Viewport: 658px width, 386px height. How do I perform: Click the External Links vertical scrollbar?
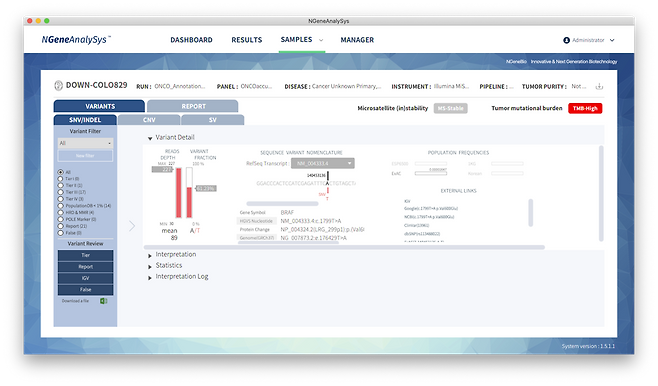pyautogui.click(x=530, y=213)
